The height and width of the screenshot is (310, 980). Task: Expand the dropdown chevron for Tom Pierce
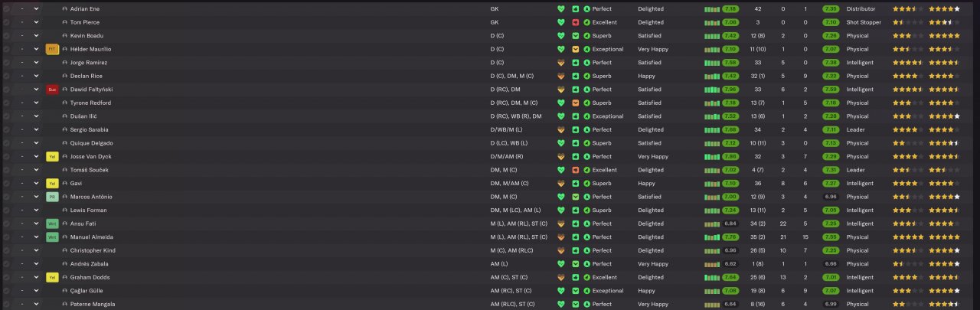[x=36, y=22]
